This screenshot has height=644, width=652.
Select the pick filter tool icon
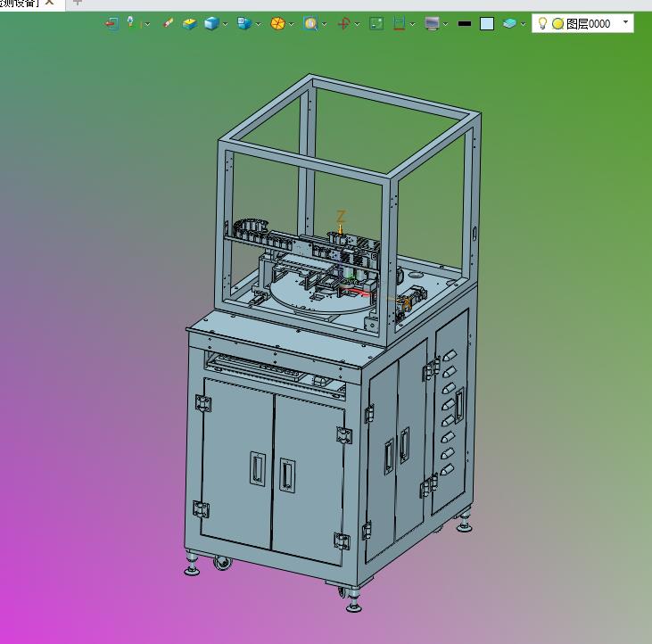coord(130,21)
